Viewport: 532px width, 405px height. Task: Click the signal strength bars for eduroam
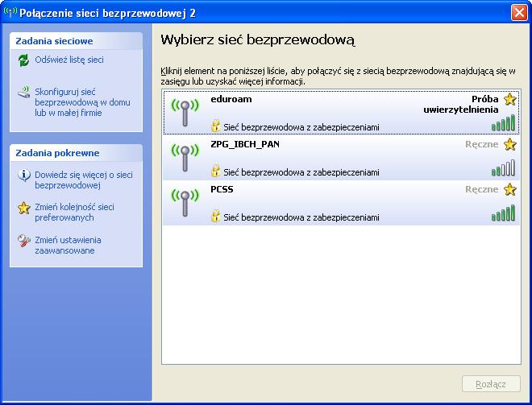[503, 122]
